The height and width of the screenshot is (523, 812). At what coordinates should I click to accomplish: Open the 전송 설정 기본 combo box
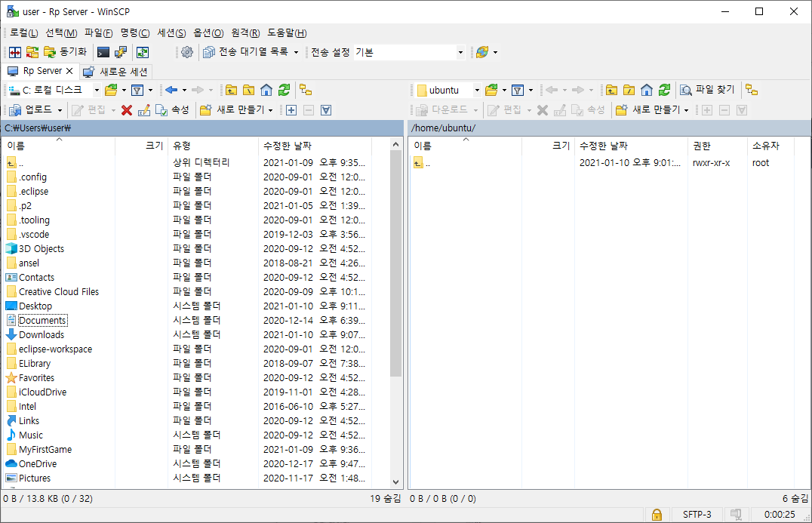[409, 52]
